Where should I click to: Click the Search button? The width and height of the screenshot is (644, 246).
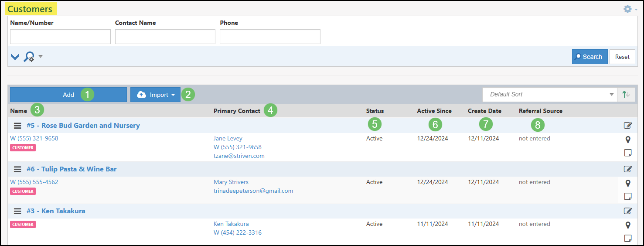coord(589,57)
